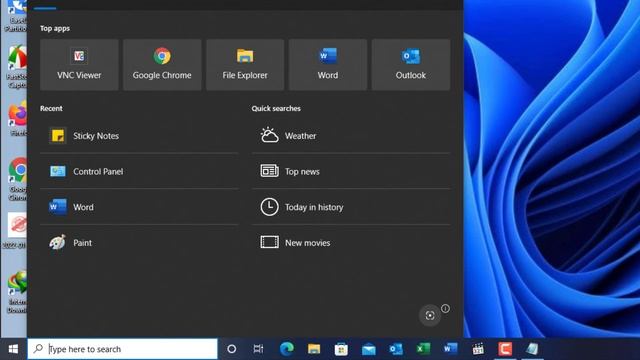Open Task View on the taskbar
The height and width of the screenshot is (360, 640).
(258, 349)
